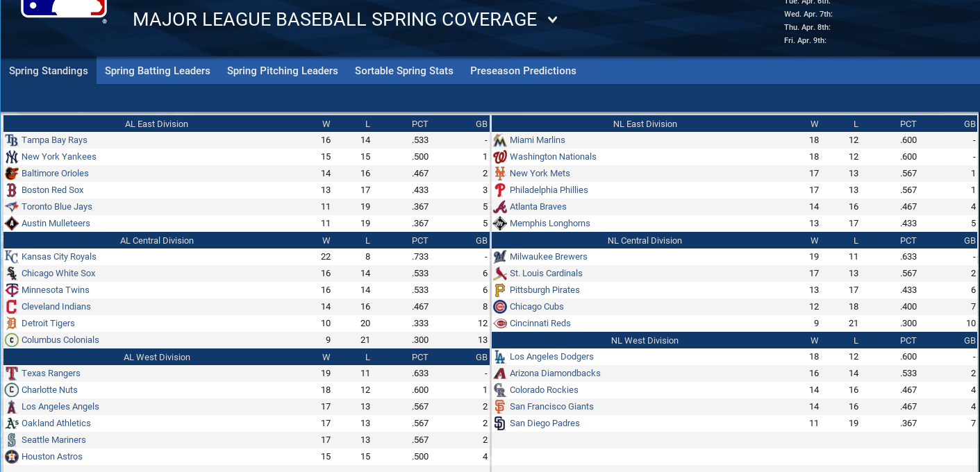This screenshot has width=980, height=472.
Task: Click the Texas Rangers logo icon
Action: coord(11,373)
